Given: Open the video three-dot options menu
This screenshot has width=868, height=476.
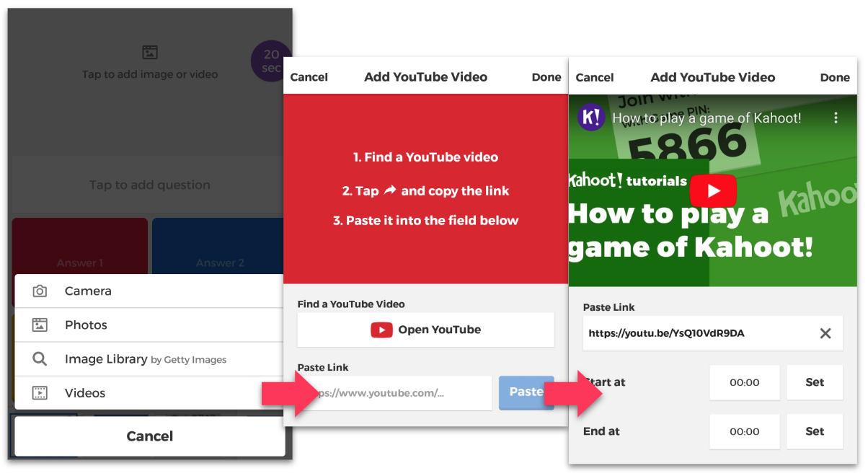Looking at the screenshot, I should (836, 118).
